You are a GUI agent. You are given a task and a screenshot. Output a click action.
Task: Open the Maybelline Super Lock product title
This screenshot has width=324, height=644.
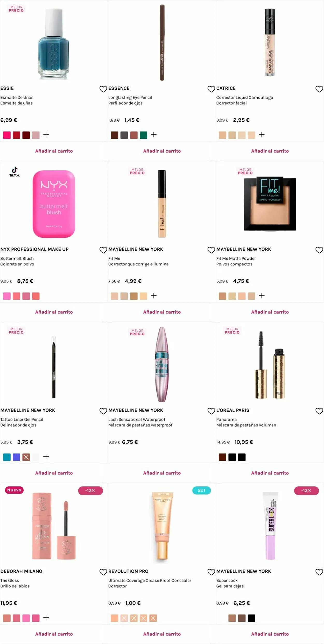coord(227,580)
